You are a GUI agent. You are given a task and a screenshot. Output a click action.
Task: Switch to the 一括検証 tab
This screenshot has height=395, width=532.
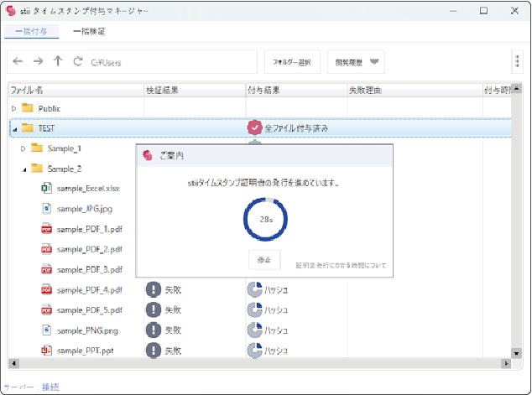coord(89,31)
